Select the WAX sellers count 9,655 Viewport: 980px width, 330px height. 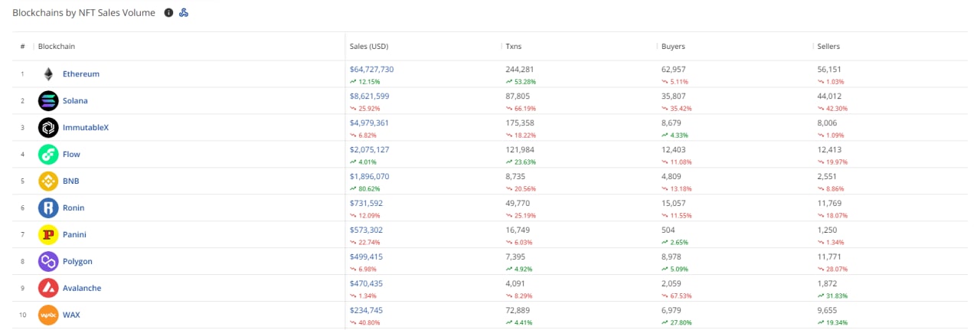(828, 310)
